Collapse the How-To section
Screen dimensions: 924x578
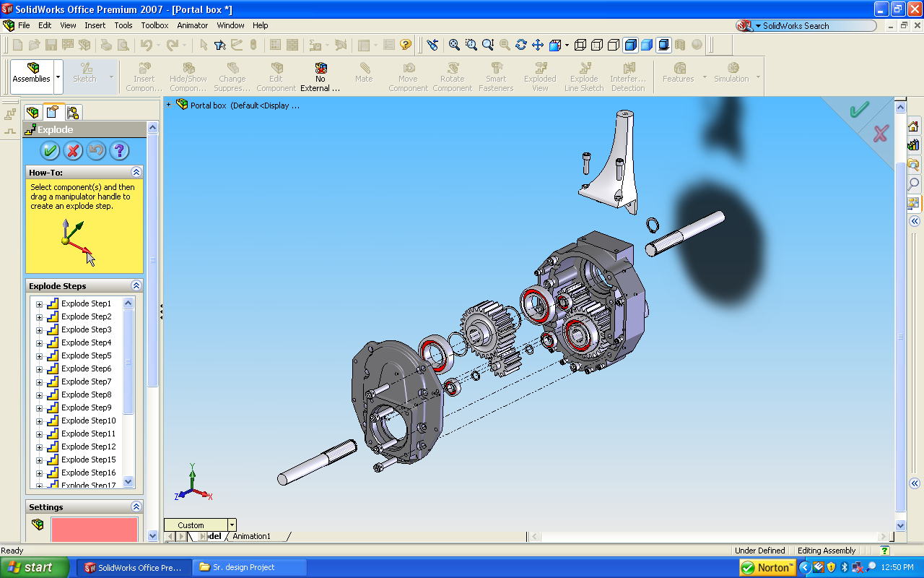coord(136,172)
